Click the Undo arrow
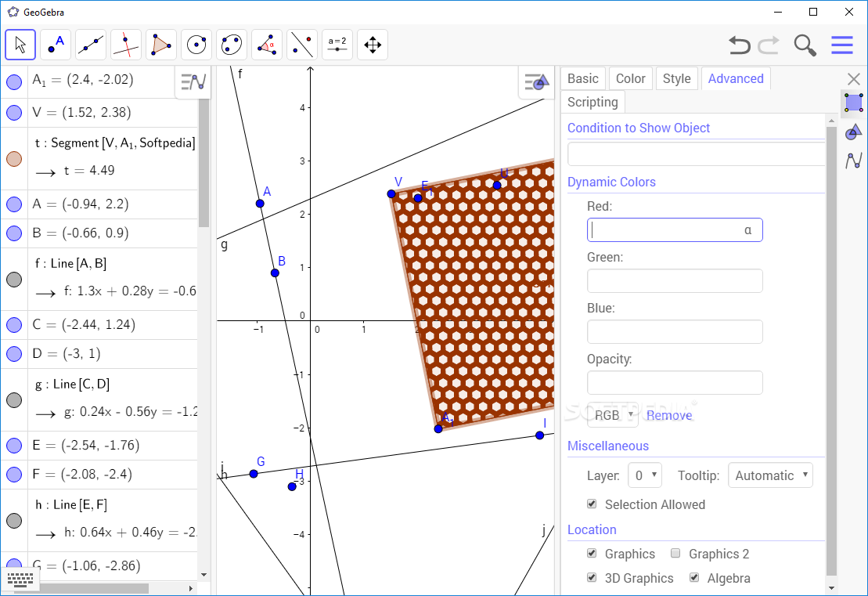This screenshot has width=868, height=596. (739, 45)
